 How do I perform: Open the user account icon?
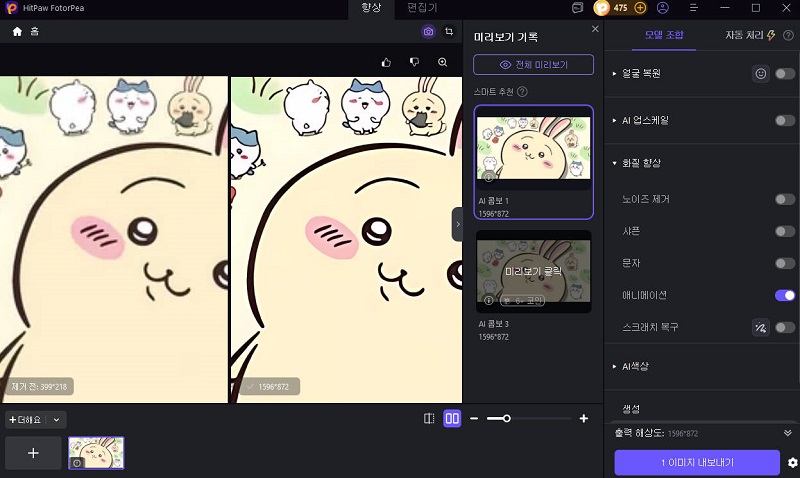coord(663,8)
